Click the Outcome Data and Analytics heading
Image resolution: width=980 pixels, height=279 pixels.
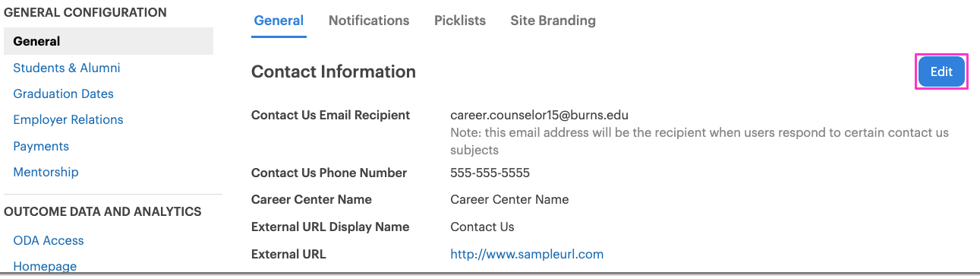click(102, 211)
